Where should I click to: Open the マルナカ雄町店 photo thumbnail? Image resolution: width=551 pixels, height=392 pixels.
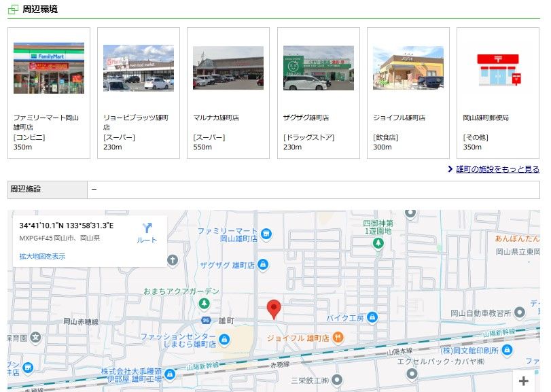tap(228, 68)
